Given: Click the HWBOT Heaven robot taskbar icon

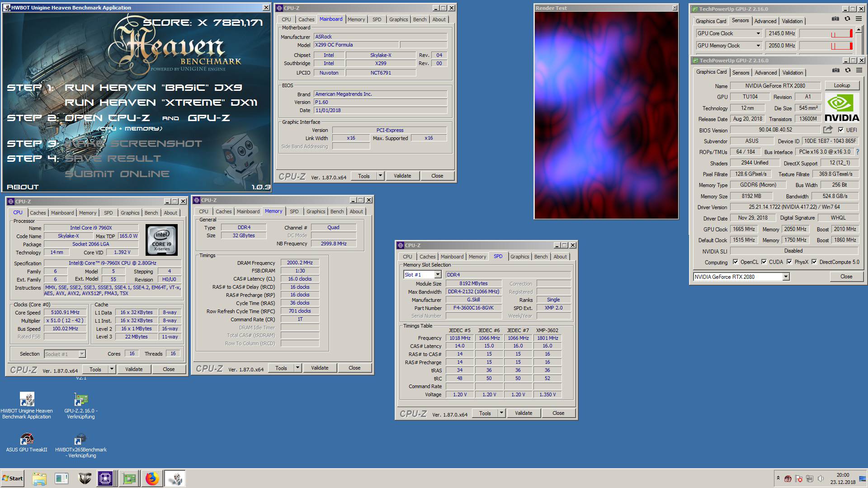Looking at the screenshot, I should coord(175,479).
